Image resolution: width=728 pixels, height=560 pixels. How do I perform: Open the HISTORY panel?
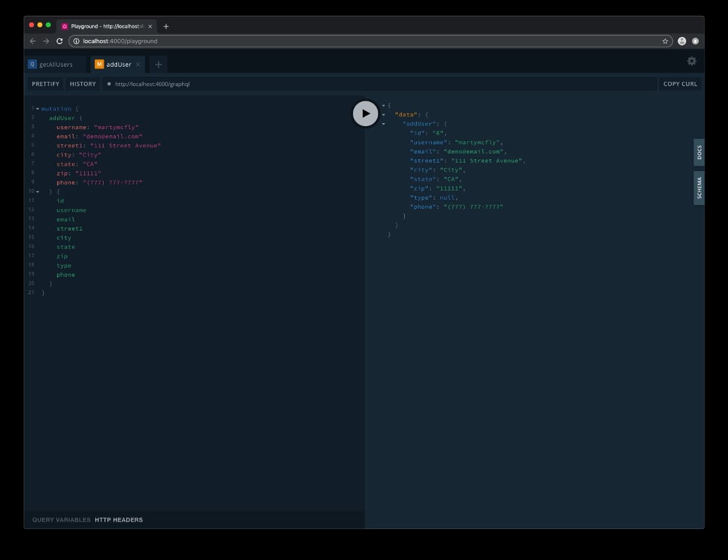(82, 84)
